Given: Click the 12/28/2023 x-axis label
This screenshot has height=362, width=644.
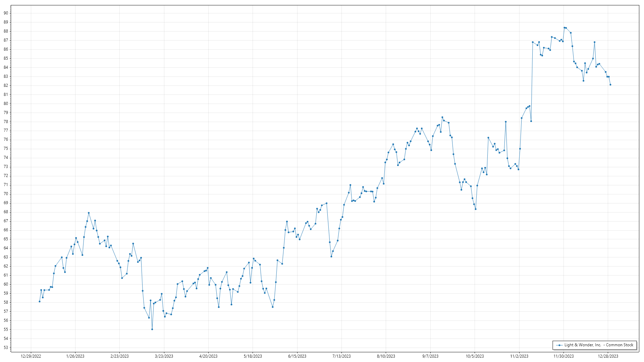Looking at the screenshot, I should (x=608, y=356).
